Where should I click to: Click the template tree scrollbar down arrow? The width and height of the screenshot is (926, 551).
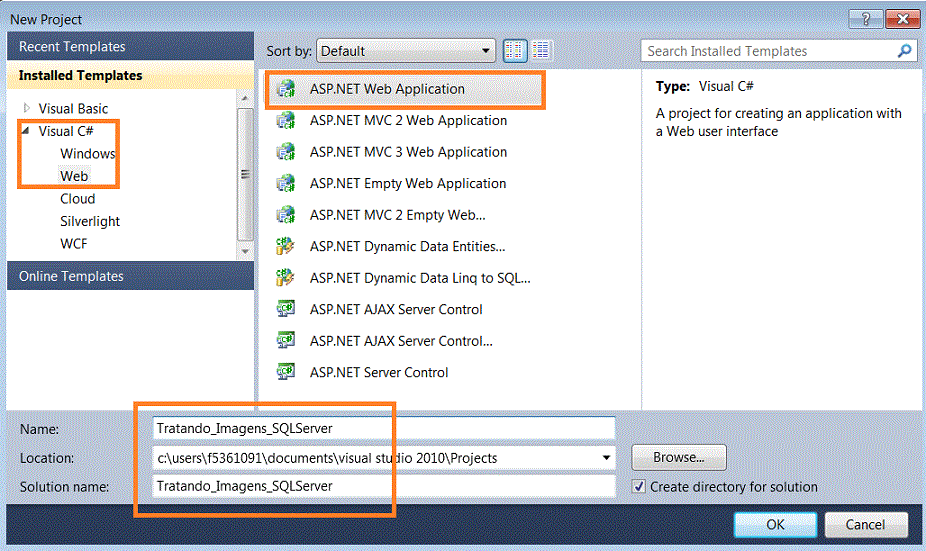point(245,252)
